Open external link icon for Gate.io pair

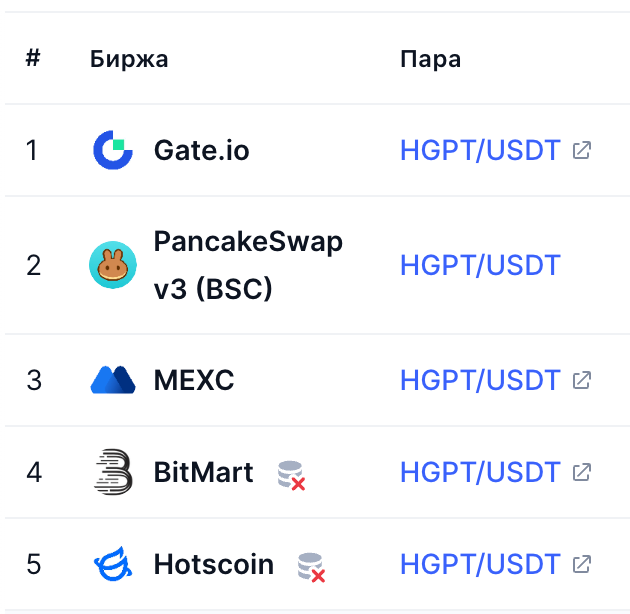[x=582, y=151]
